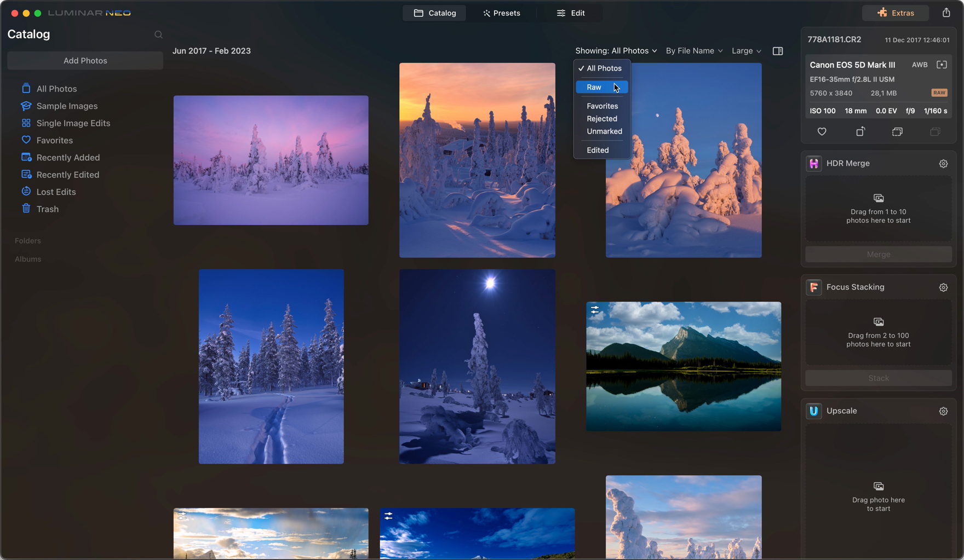
Task: Mark photo as favorite with heart icon
Action: (822, 131)
